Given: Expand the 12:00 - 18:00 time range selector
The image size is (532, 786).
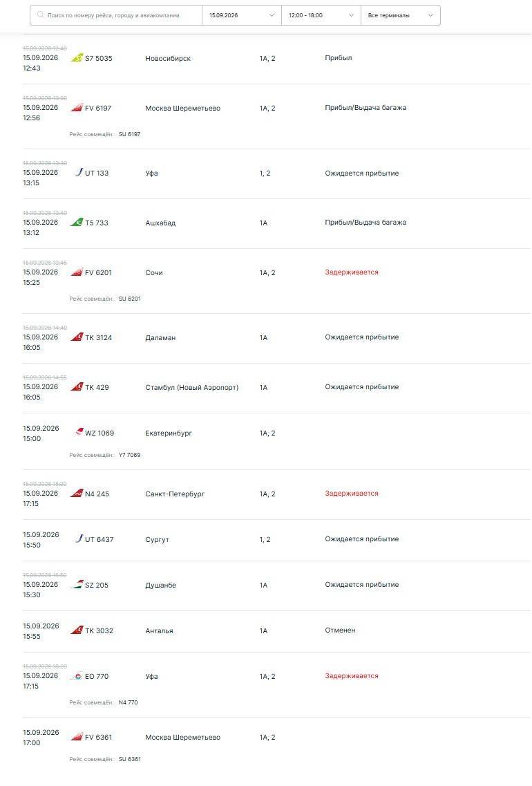Looking at the screenshot, I should point(321,15).
